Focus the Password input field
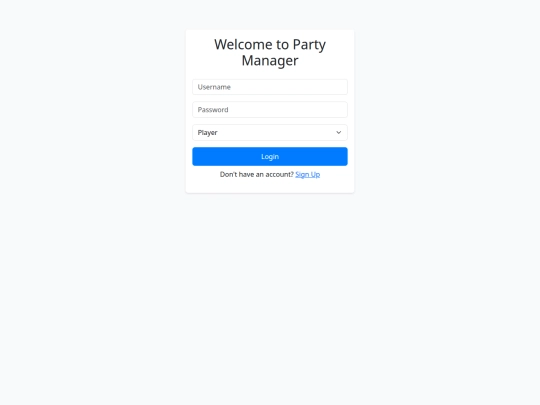This screenshot has width=540, height=405. (x=270, y=110)
